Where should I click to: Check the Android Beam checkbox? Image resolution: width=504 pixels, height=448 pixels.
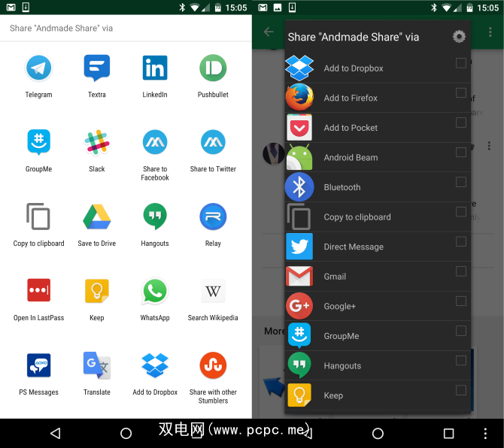[461, 153]
